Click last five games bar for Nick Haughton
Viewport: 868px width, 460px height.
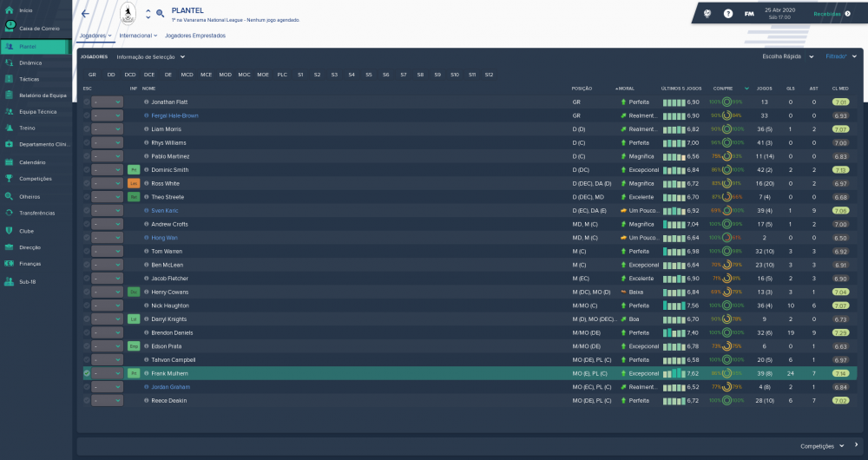tap(674, 305)
